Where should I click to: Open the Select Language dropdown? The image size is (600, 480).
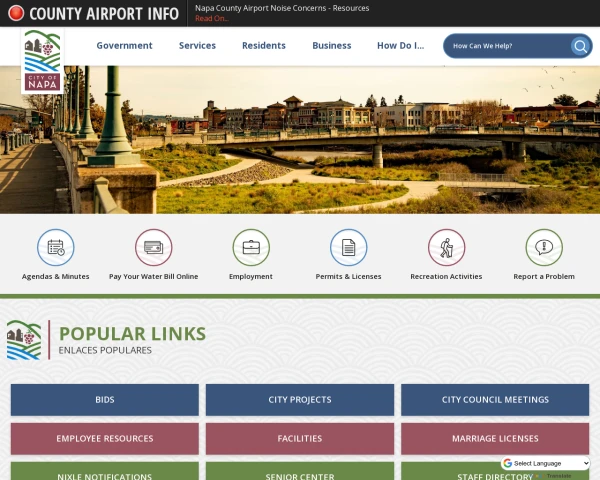pyautogui.click(x=546, y=463)
